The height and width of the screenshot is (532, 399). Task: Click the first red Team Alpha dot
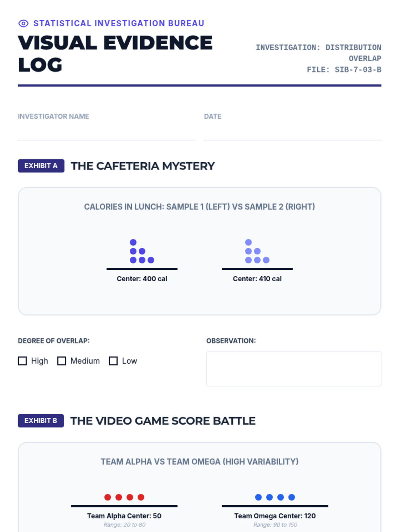[x=107, y=497]
